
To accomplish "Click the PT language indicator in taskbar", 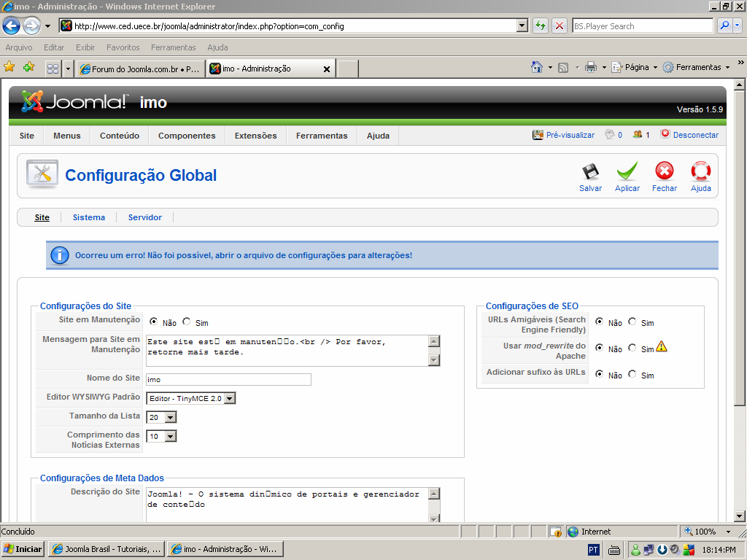I will [x=593, y=550].
